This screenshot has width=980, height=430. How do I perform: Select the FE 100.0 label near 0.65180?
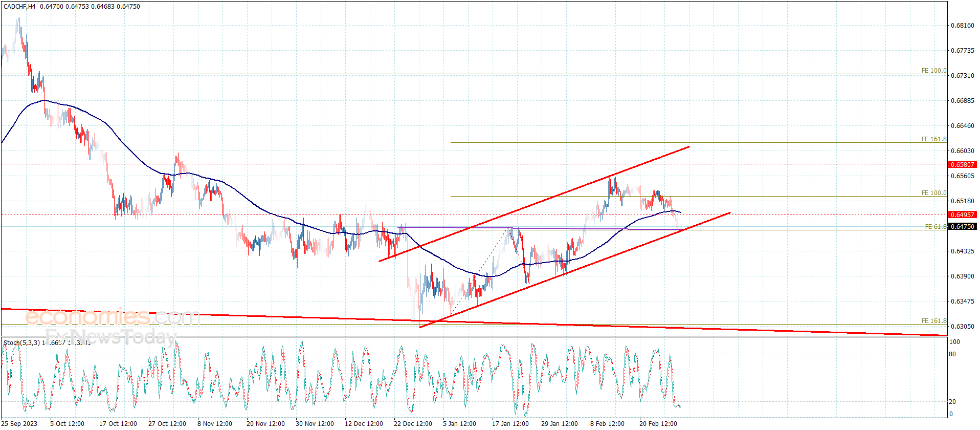click(x=934, y=193)
